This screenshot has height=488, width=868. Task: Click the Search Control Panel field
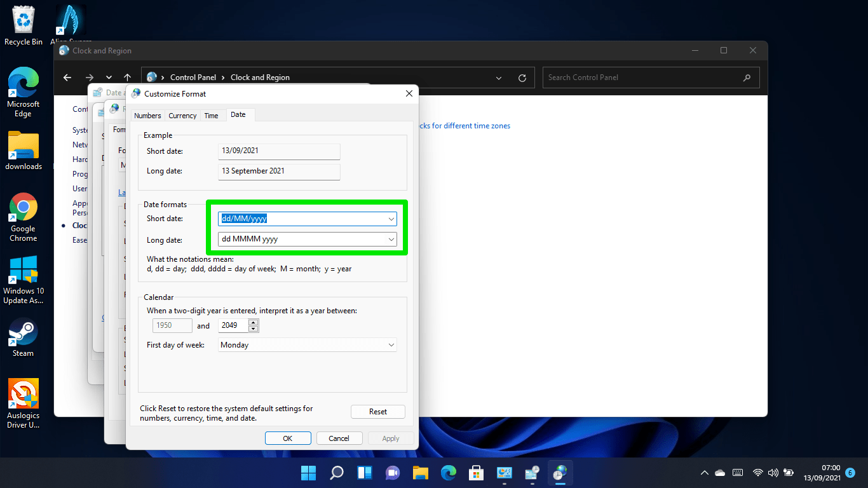click(642, 78)
